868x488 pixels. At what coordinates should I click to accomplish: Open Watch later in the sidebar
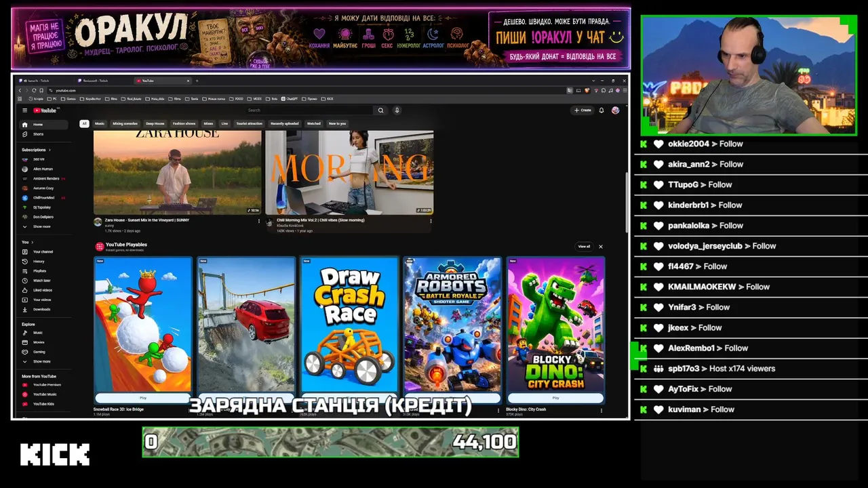pos(45,281)
